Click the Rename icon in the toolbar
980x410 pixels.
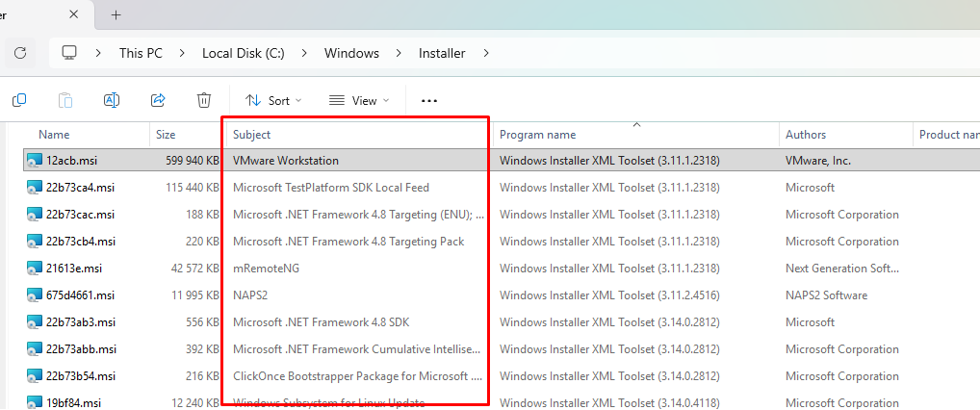click(x=112, y=100)
